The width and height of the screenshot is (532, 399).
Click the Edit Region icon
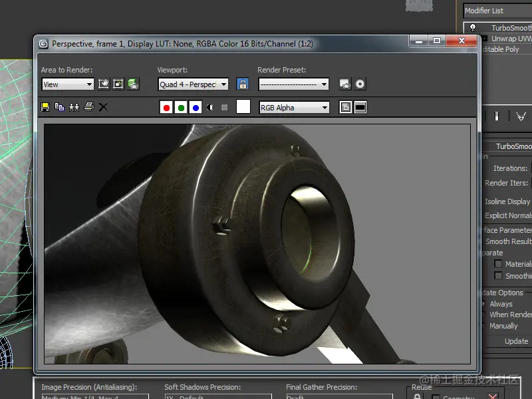click(104, 84)
